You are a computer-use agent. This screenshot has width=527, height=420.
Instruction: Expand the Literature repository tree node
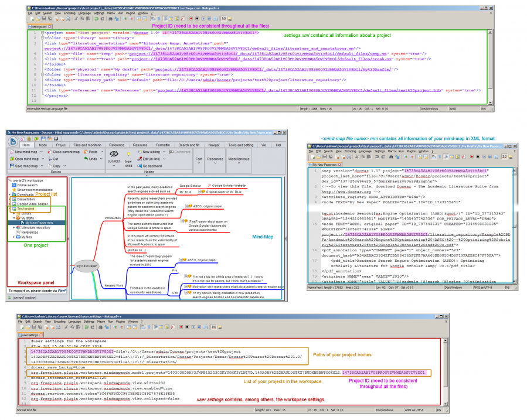[14, 227]
